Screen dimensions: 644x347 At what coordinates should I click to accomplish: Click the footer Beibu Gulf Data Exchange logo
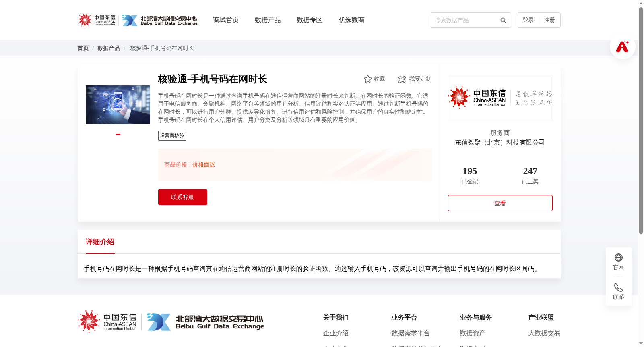coord(205,322)
